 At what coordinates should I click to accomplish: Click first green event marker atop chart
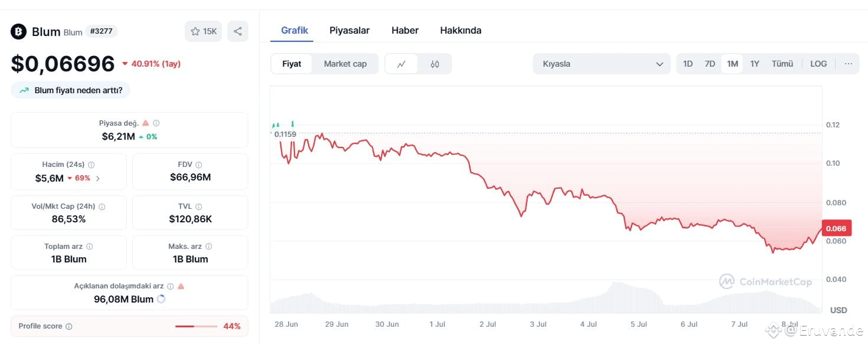[x=274, y=125]
